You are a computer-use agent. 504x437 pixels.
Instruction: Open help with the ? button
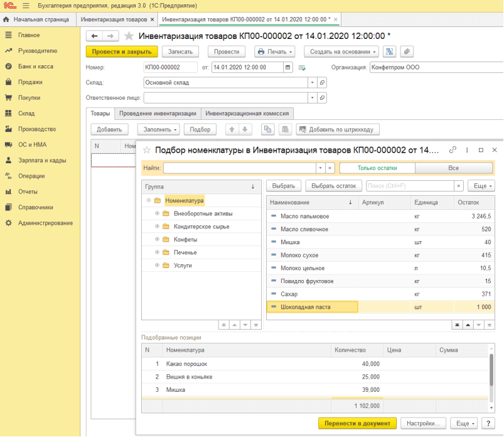(x=488, y=423)
